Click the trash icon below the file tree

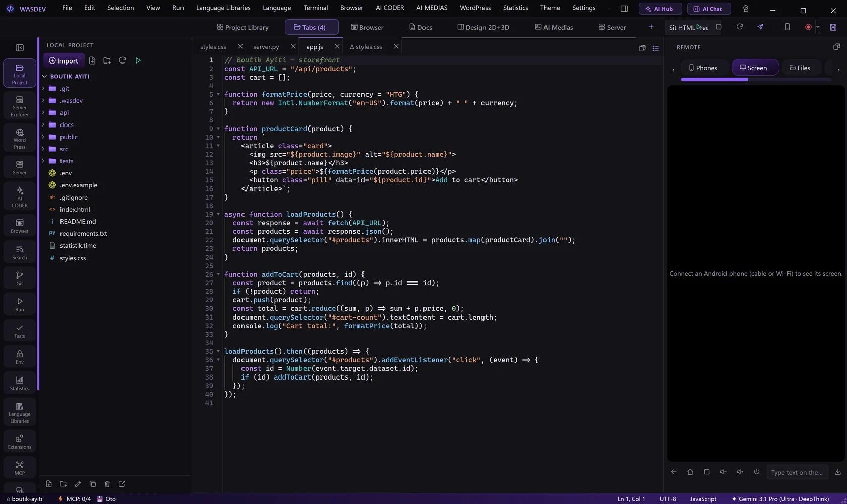point(107,484)
